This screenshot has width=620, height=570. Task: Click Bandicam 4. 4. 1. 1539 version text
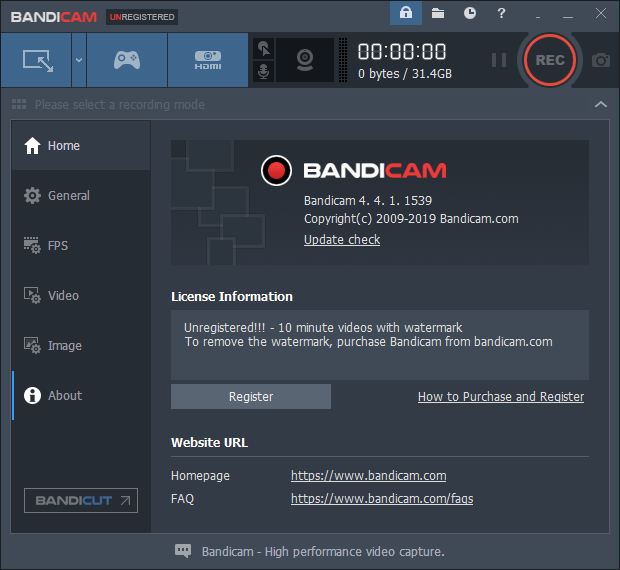coord(368,200)
